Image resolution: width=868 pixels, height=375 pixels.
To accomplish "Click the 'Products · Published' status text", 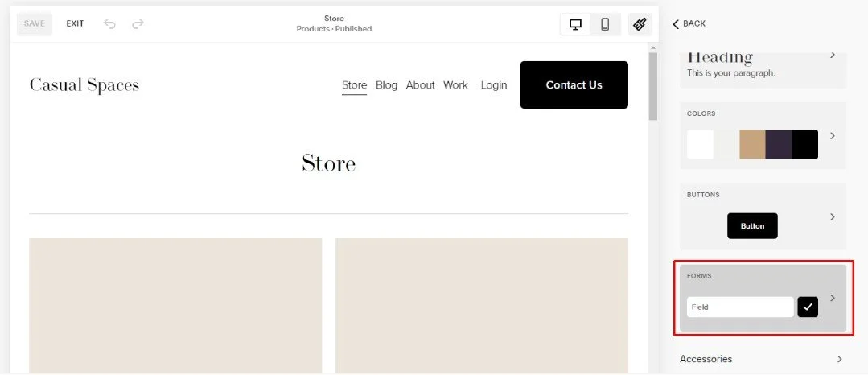I will 334,29.
